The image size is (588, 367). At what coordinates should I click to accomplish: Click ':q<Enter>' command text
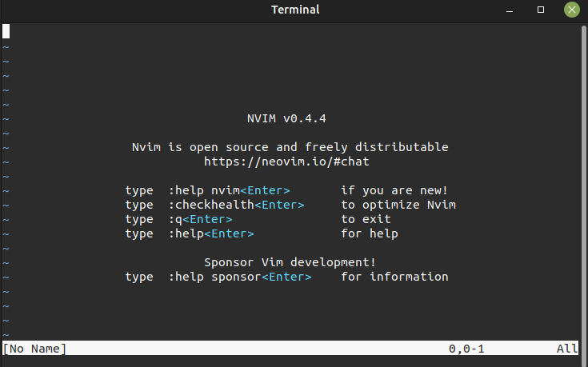pyautogui.click(x=200, y=219)
